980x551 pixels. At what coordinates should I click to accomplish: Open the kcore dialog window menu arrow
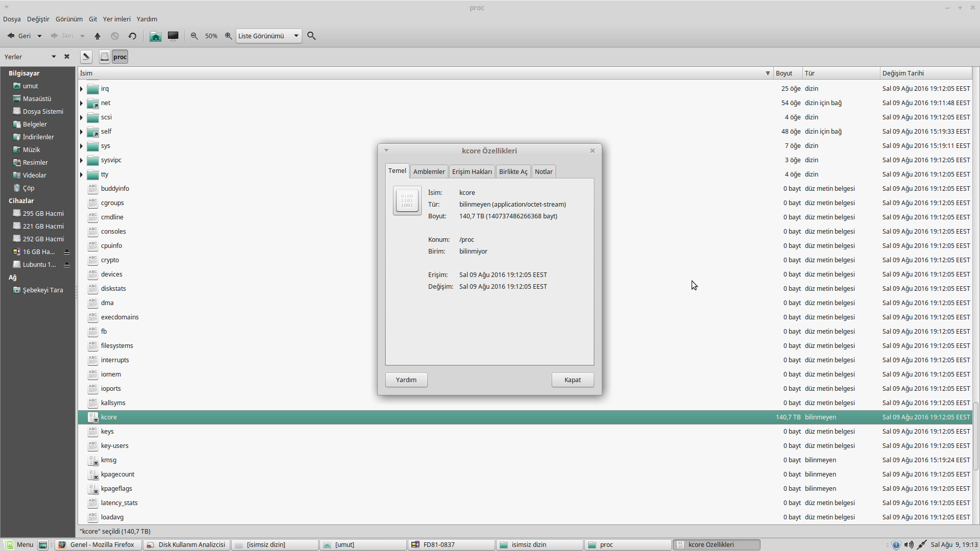click(386, 151)
